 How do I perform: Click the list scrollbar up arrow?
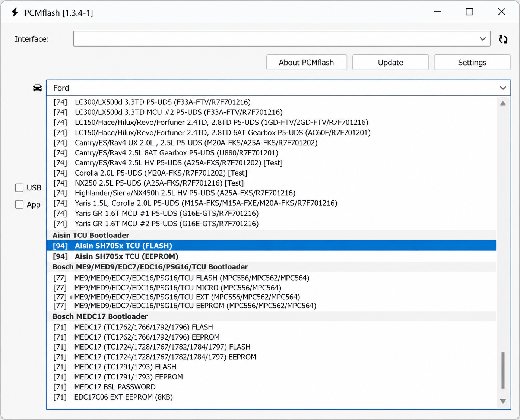[503, 104]
